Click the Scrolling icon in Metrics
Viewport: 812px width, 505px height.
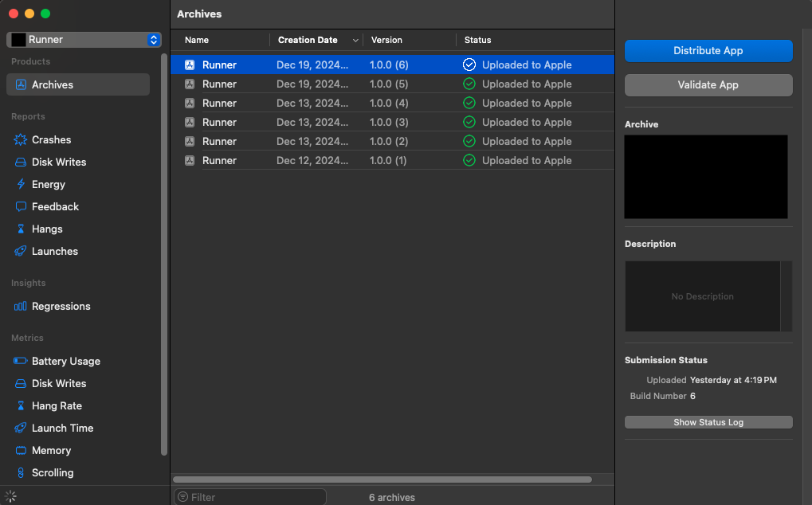click(x=21, y=472)
